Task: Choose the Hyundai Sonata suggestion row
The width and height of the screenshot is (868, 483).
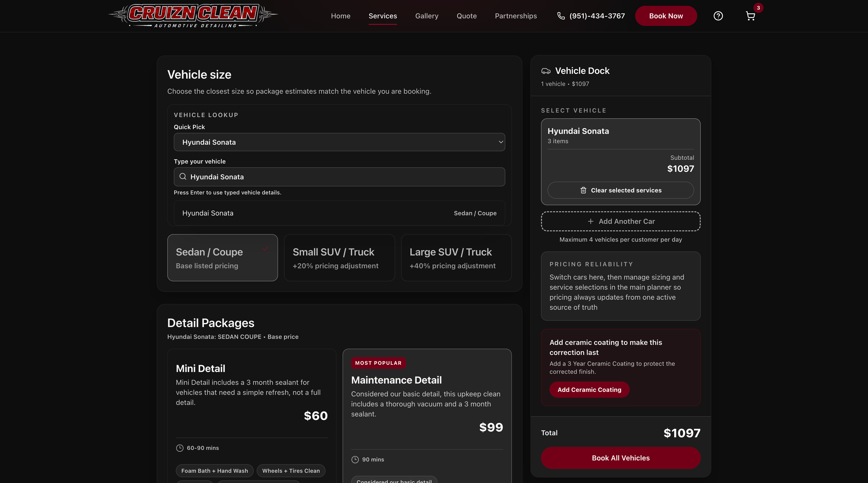Action: 339,213
